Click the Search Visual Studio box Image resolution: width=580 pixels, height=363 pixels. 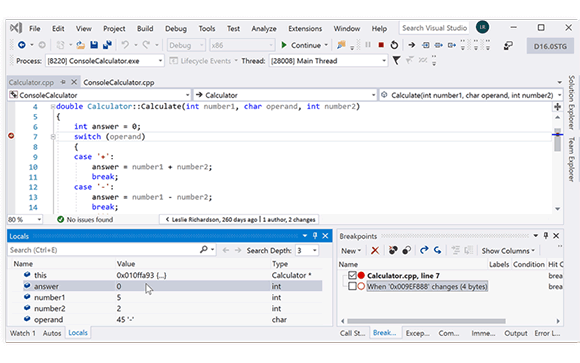pos(434,28)
